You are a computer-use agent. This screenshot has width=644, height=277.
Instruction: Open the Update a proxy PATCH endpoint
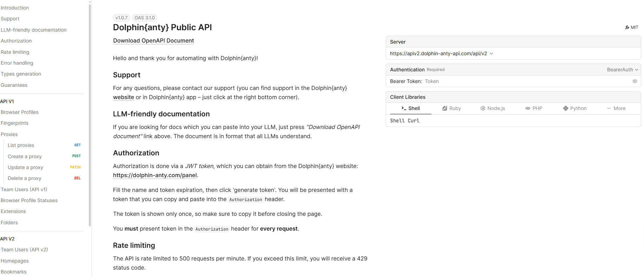[x=44, y=167]
